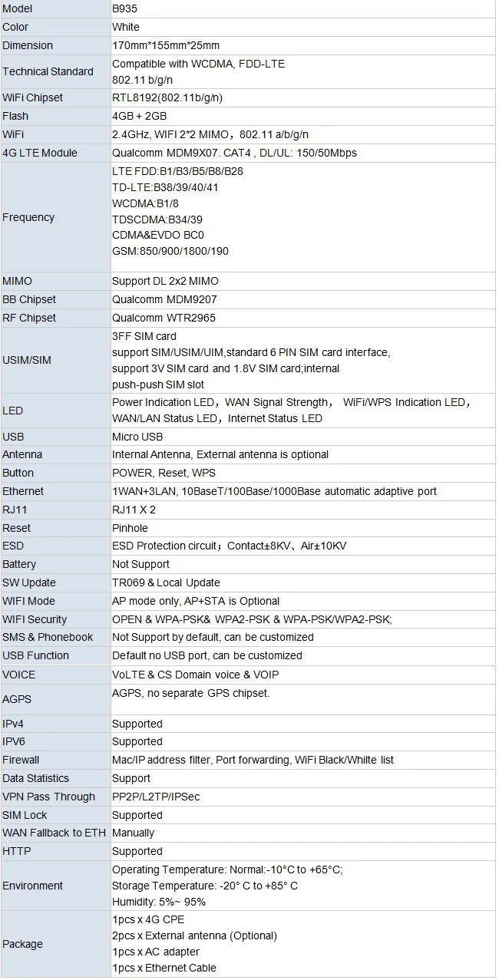The width and height of the screenshot is (499, 980).
Task: Select the USIM/SIM label cell
Action: 55,360
